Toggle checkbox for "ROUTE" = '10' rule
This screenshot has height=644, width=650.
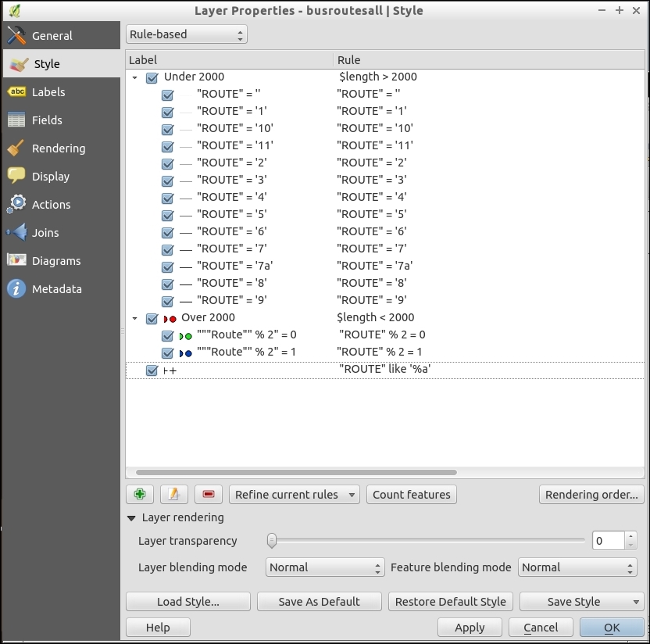point(167,130)
